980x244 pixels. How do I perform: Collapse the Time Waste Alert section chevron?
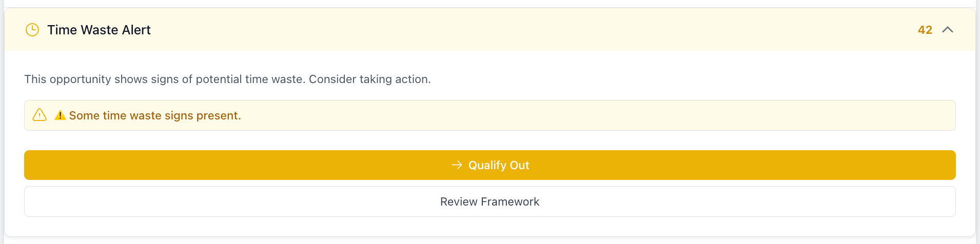point(948,30)
